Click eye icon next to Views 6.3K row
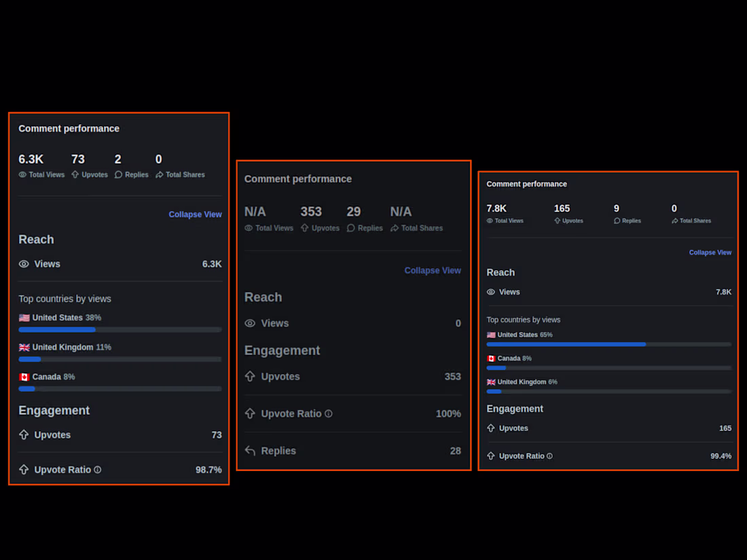 point(24,264)
